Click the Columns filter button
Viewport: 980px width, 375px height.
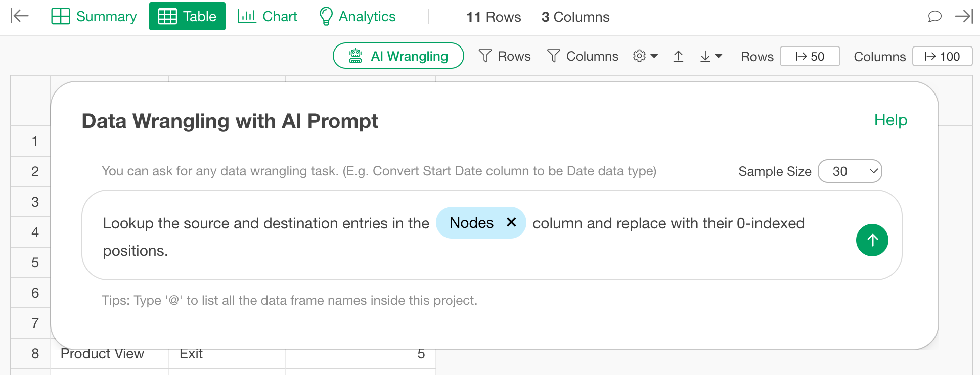583,56
